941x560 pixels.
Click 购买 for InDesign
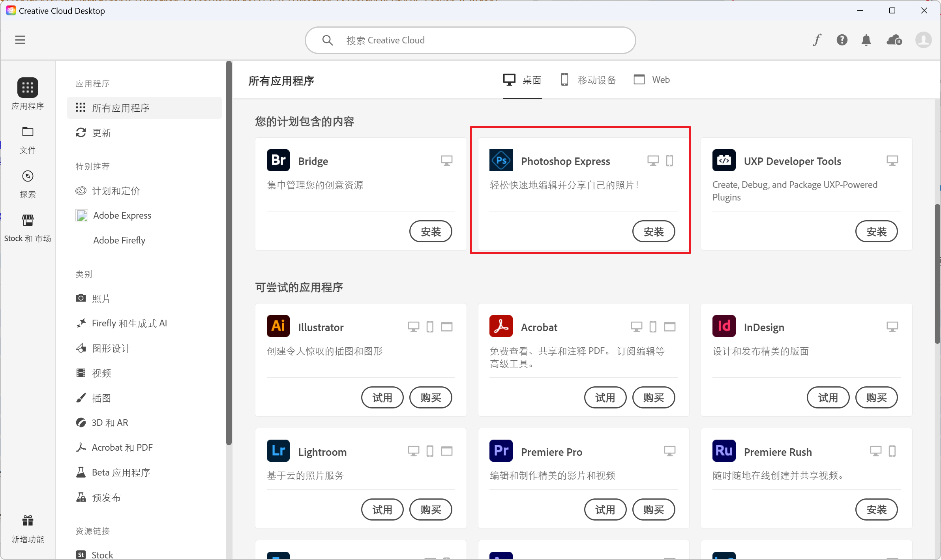pyautogui.click(x=876, y=397)
